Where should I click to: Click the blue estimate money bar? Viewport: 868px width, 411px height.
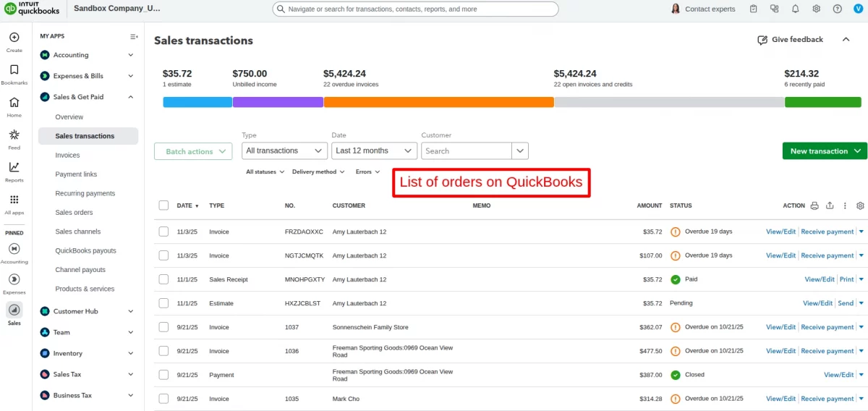click(x=197, y=102)
